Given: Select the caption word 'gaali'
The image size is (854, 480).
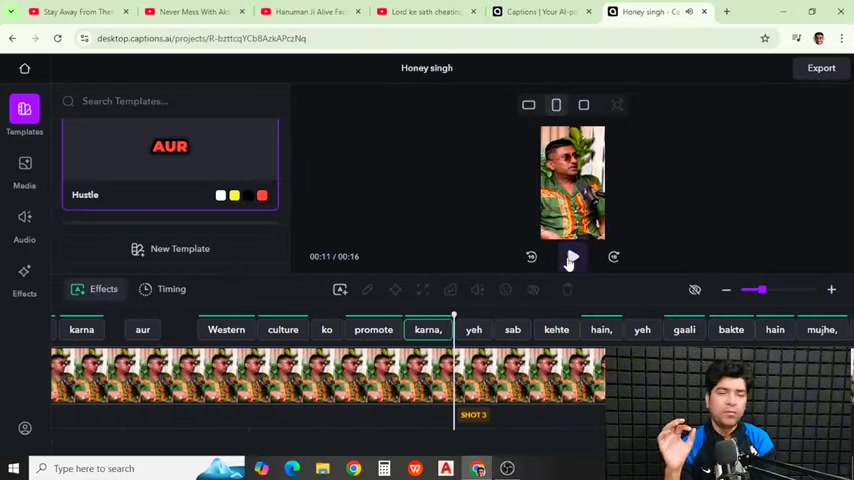Looking at the screenshot, I should [685, 330].
